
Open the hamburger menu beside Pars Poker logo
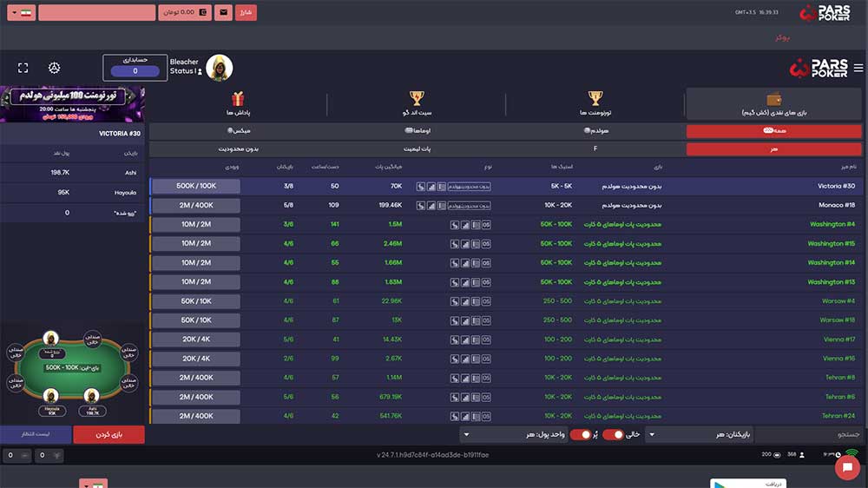(858, 68)
